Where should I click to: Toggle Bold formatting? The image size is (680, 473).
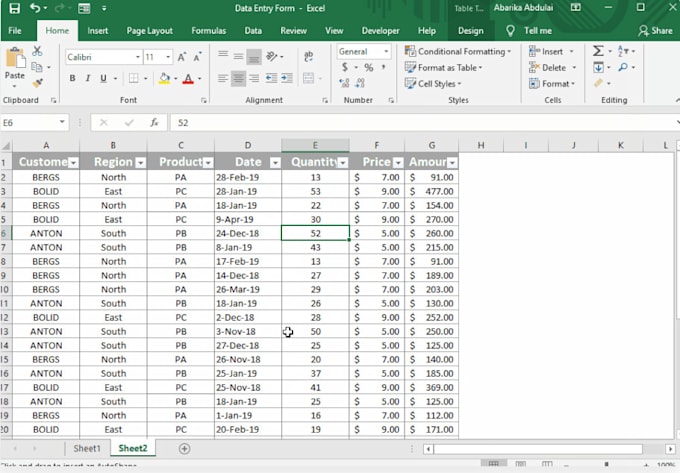coord(72,78)
